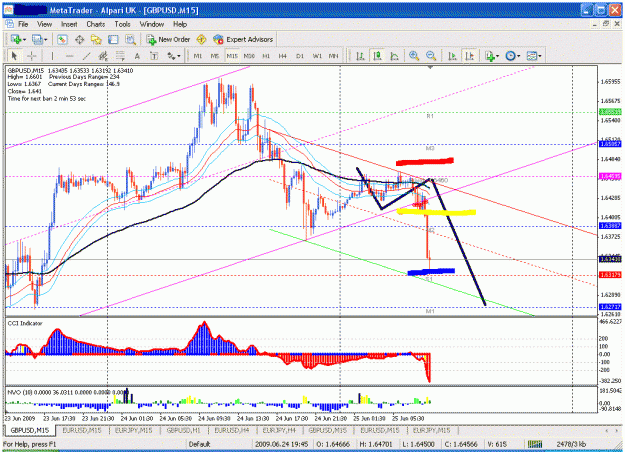Select the Equidistant Channel tool
Screen dimensions: 625x452
[103, 56]
